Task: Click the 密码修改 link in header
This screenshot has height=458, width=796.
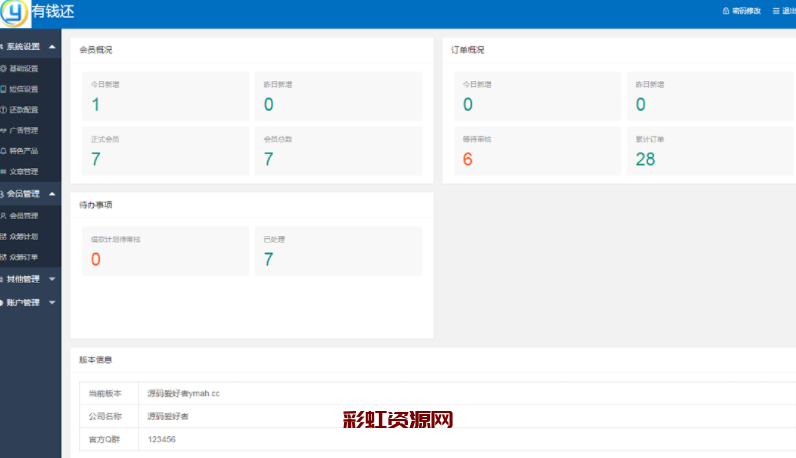Action: click(x=746, y=11)
